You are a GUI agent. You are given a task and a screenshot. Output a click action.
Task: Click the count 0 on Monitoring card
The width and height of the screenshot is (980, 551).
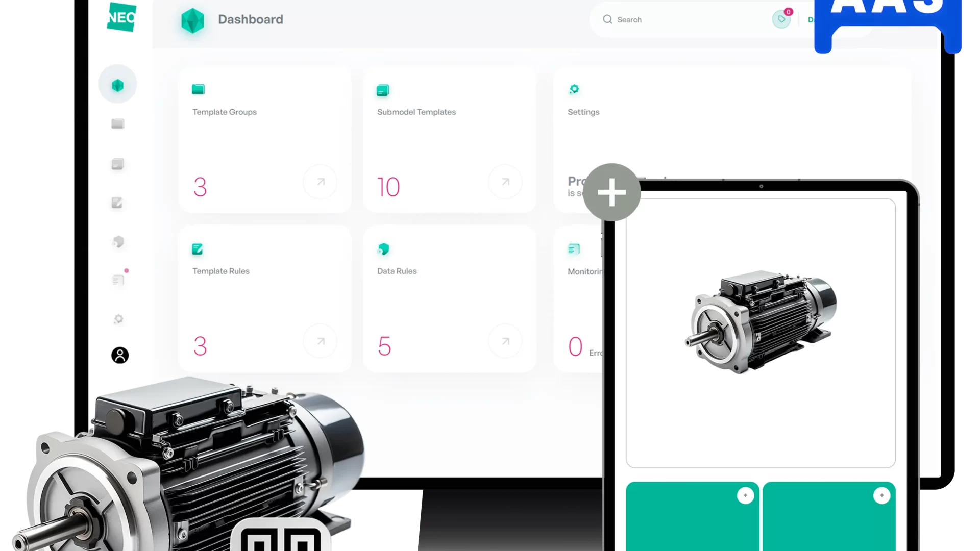(x=575, y=346)
